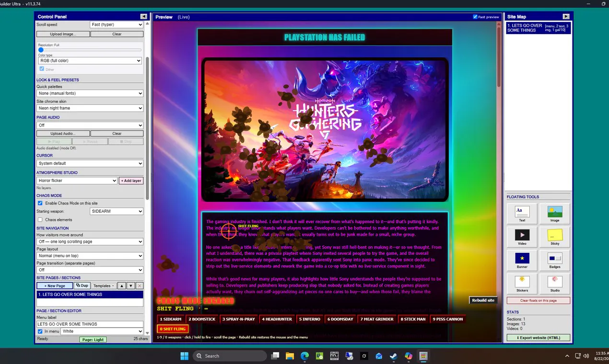The height and width of the screenshot is (364, 609).
Task: Click the Menu label input field
Action: click(x=90, y=324)
